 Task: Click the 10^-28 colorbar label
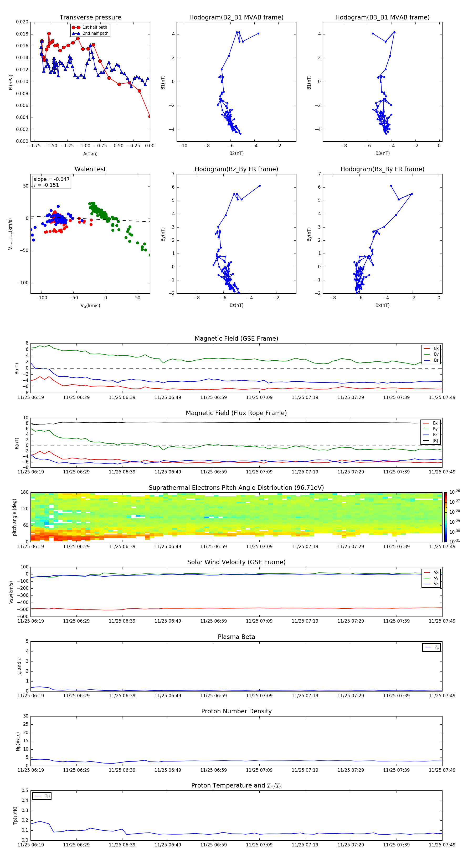(455, 512)
